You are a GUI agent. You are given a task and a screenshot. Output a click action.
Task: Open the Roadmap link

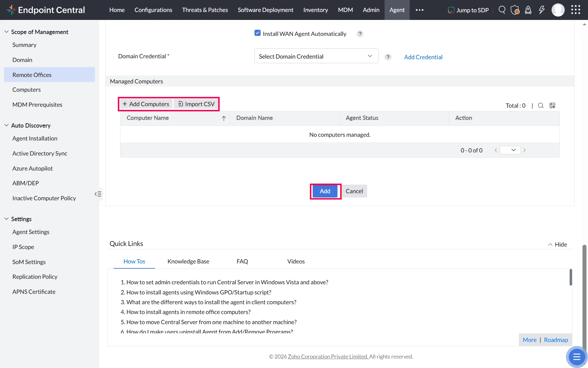(x=556, y=340)
